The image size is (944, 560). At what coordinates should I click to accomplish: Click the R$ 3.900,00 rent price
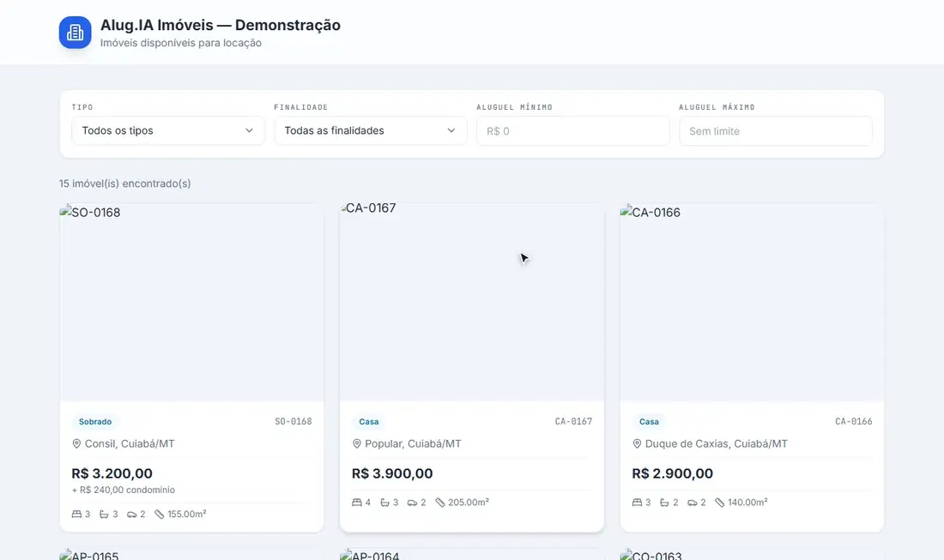point(392,473)
